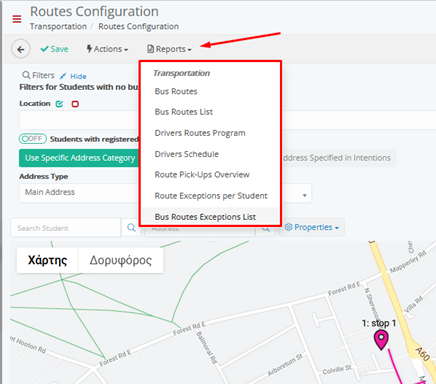Click Use Specific Address Category button
This screenshot has width=436, height=384.
tap(80, 158)
